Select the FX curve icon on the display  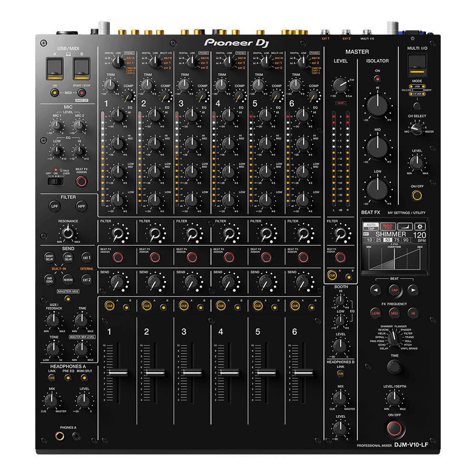[406, 226]
